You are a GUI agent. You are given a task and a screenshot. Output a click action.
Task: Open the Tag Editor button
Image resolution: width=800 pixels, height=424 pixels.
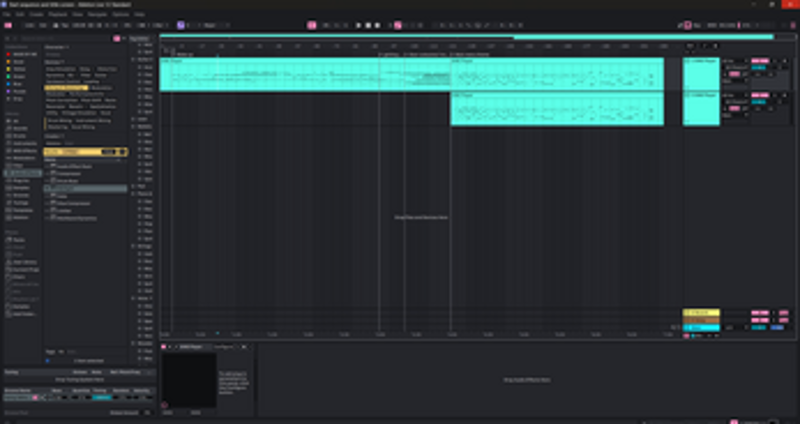[139, 38]
